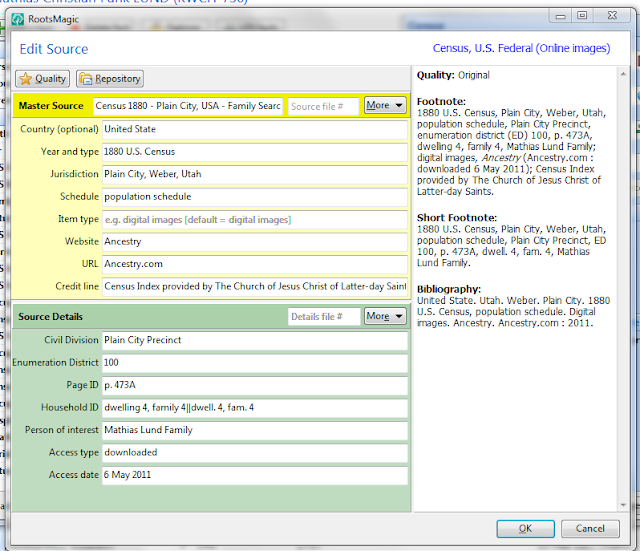Close the RootsMagic dialog window
640x551 pixels.
(612, 16)
